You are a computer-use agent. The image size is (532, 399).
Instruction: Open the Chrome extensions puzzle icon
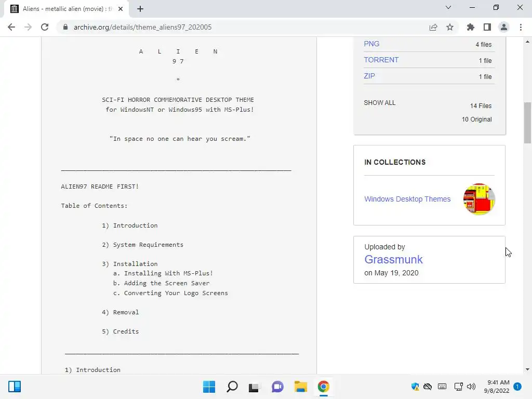point(470,27)
